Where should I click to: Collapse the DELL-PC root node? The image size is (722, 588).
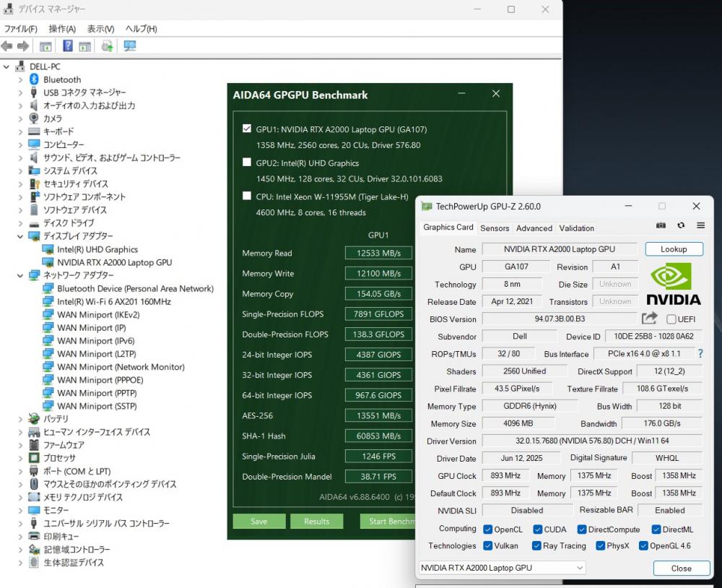point(6,66)
